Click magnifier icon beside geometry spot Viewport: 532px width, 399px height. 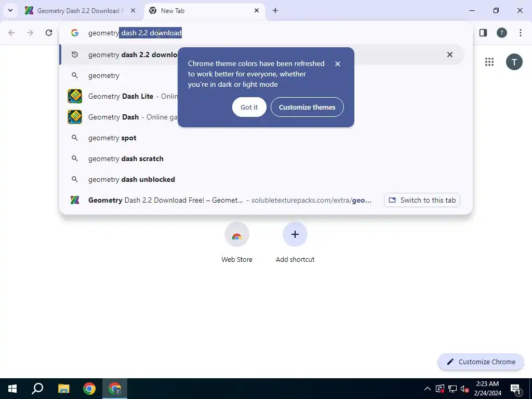pyautogui.click(x=75, y=138)
